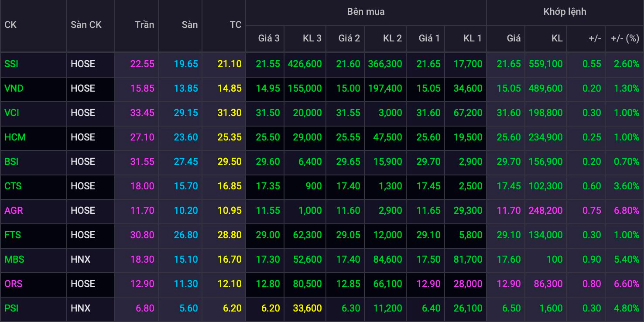Select FTS reference price 28.80
Screen dimensions: 644x322
click(x=230, y=235)
